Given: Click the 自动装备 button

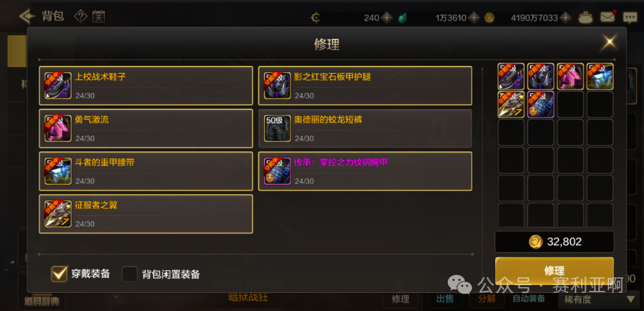Looking at the screenshot, I should (x=529, y=299).
